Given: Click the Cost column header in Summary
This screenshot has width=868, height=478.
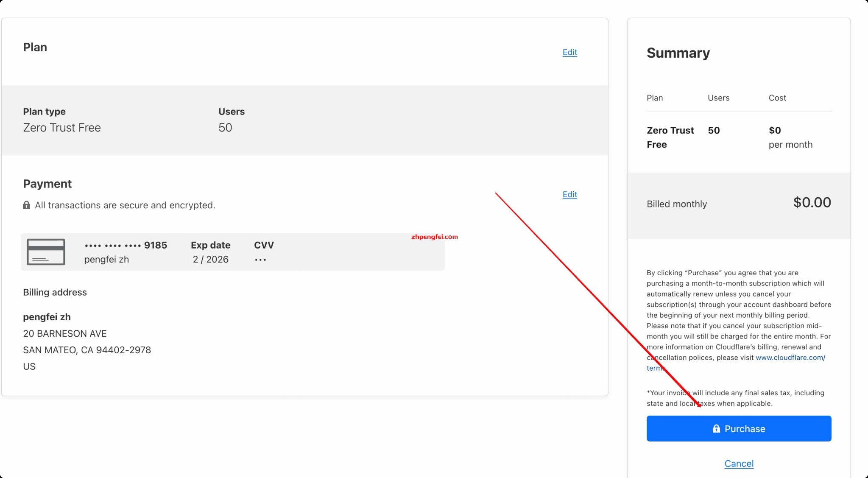Looking at the screenshot, I should pyautogui.click(x=777, y=98).
